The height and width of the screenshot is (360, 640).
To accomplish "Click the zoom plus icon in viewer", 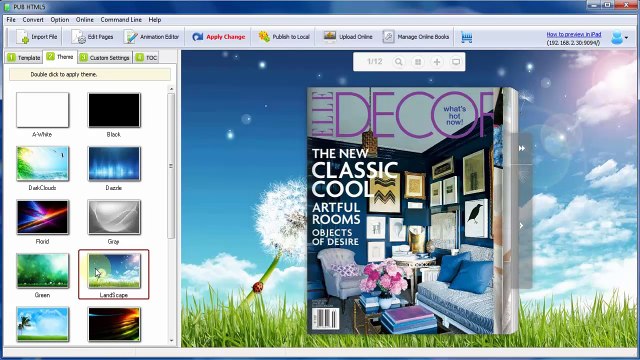I will point(437,62).
